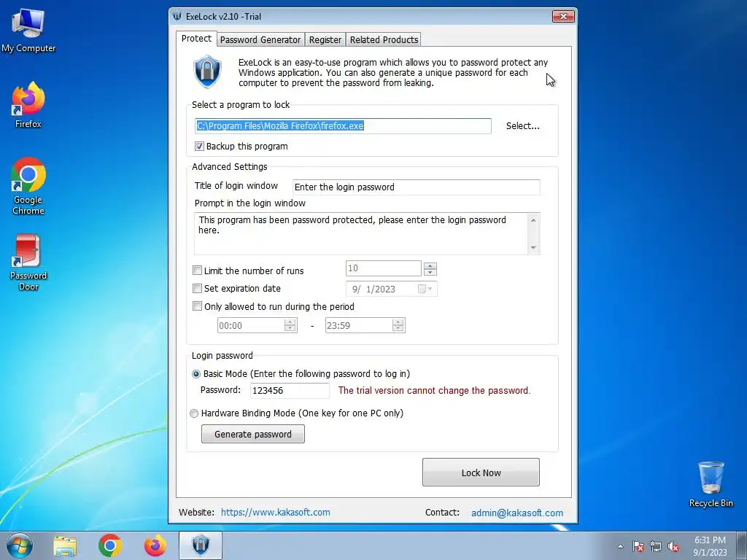This screenshot has height=560, width=747.
Task: Decrease the 00:00 start time spinner
Action: pyautogui.click(x=290, y=328)
